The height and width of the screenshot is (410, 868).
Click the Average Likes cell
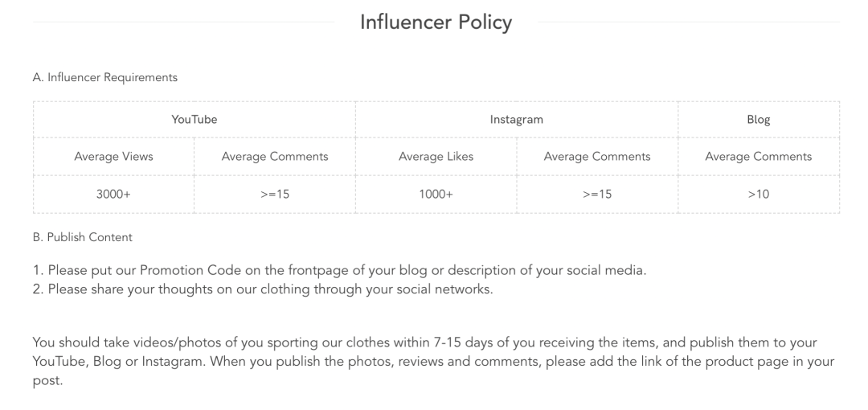pyautogui.click(x=436, y=157)
